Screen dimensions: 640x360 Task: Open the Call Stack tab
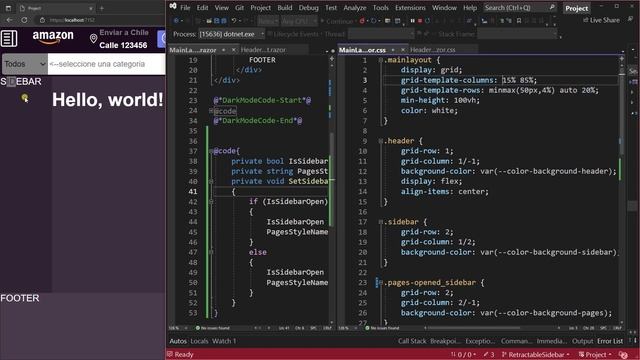pyautogui.click(x=412, y=341)
